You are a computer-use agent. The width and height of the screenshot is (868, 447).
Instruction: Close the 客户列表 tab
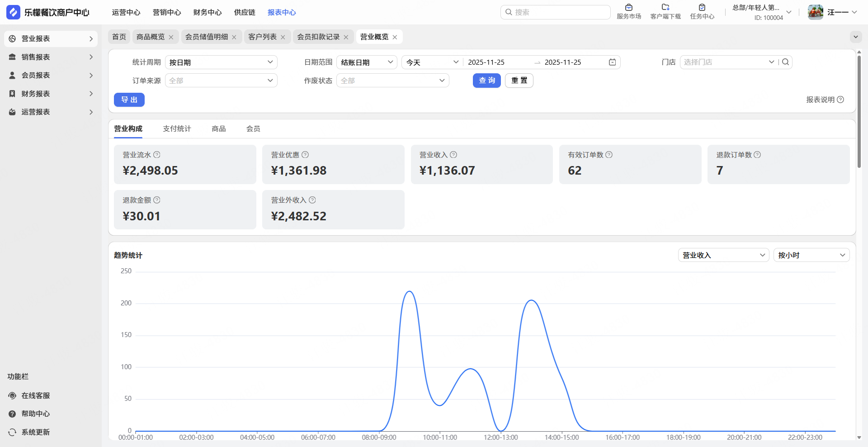click(x=283, y=37)
